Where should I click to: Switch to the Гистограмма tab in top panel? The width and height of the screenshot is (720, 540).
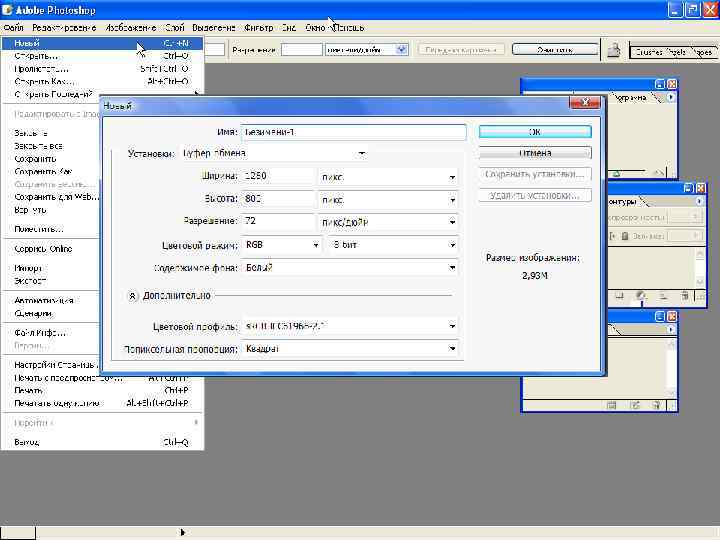coord(633,97)
